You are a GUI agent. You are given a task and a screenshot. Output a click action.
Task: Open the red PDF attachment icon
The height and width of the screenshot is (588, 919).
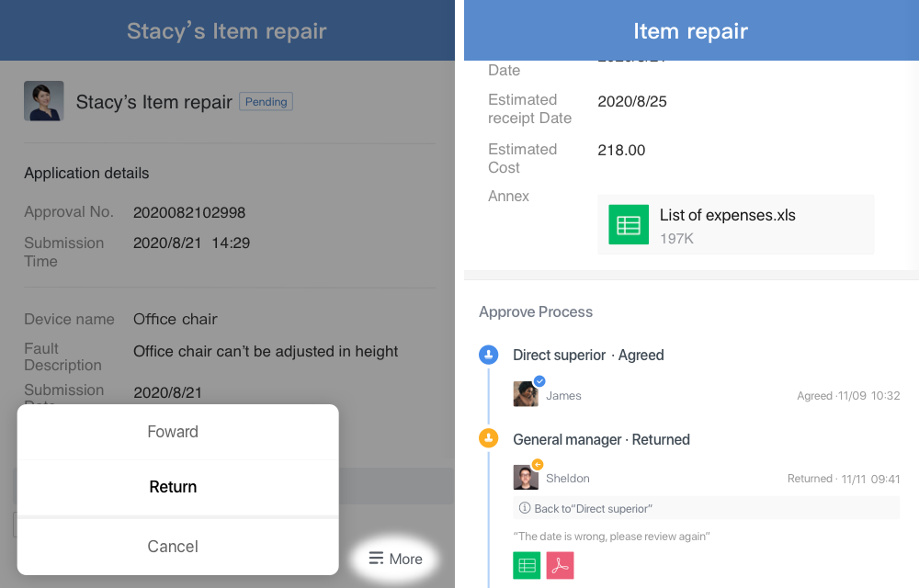click(x=560, y=565)
